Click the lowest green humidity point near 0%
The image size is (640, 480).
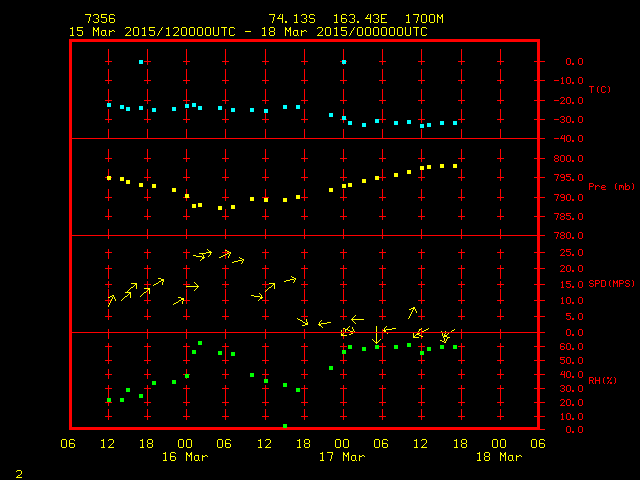click(285, 426)
